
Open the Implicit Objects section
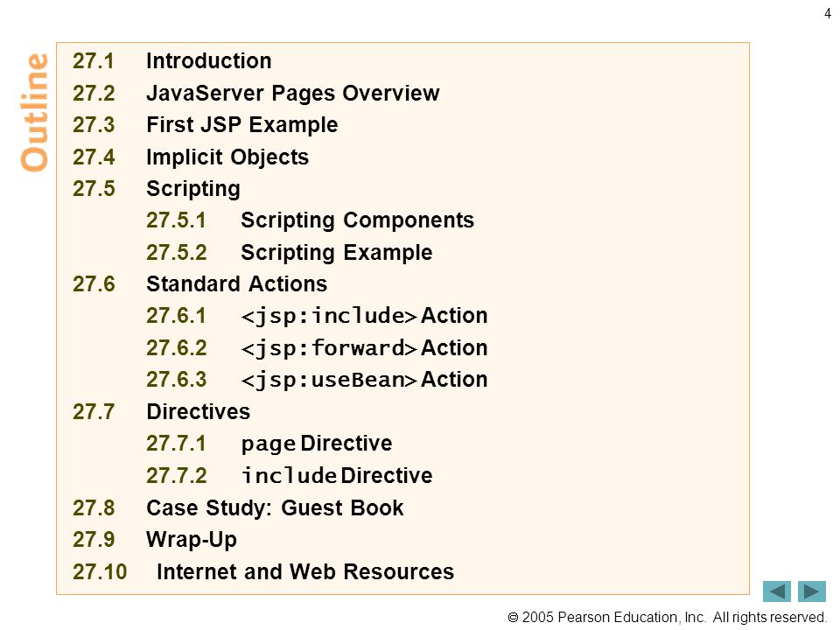tap(191, 157)
